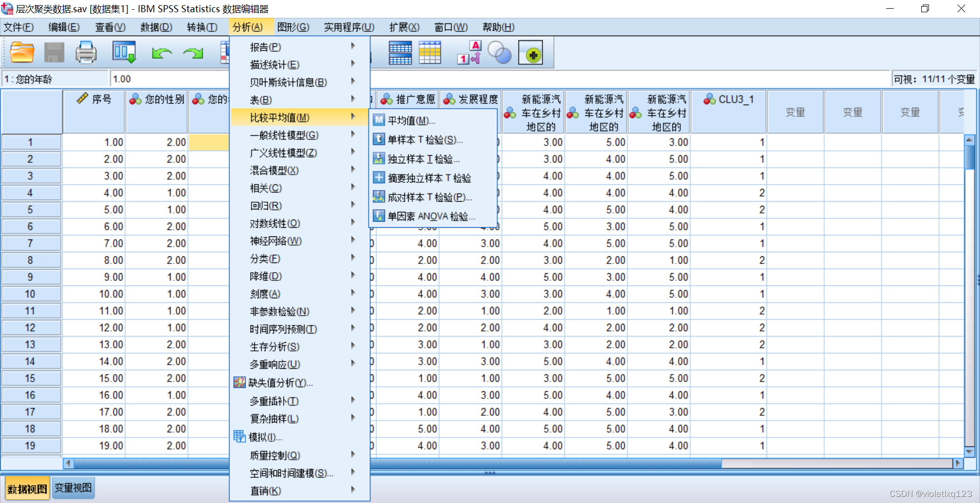Click the CLU3_1 column header
Viewport: 980px width, 503px height.
click(x=728, y=111)
